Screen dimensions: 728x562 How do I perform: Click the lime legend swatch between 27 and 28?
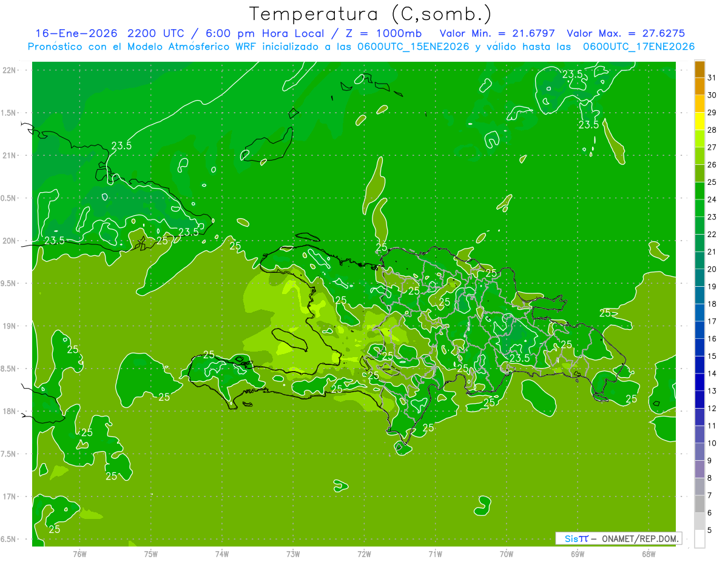[699, 139]
